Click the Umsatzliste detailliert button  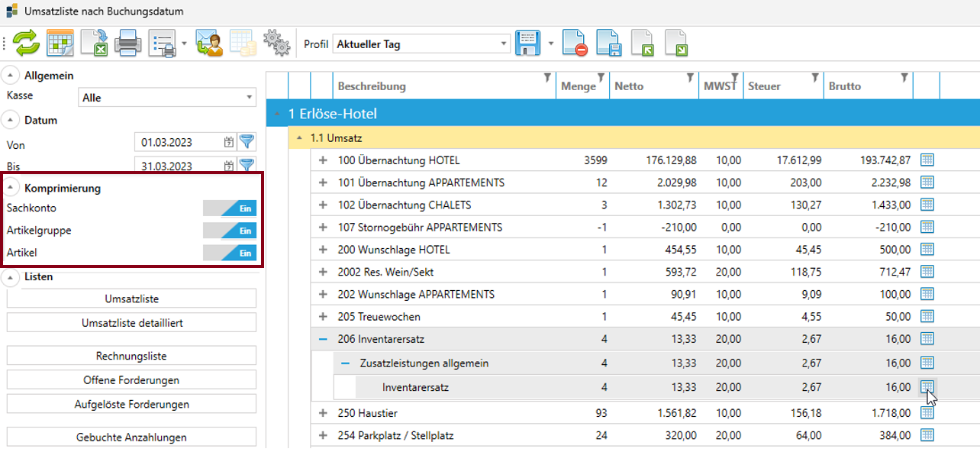coord(132,323)
